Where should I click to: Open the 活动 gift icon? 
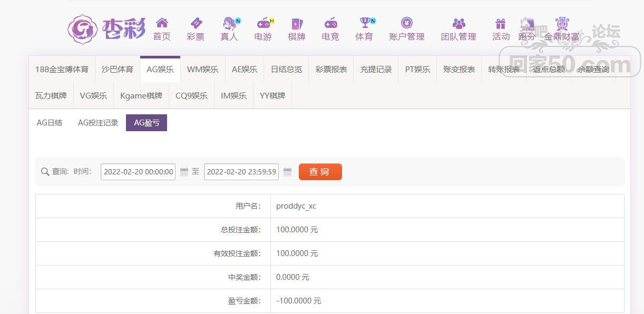501,24
